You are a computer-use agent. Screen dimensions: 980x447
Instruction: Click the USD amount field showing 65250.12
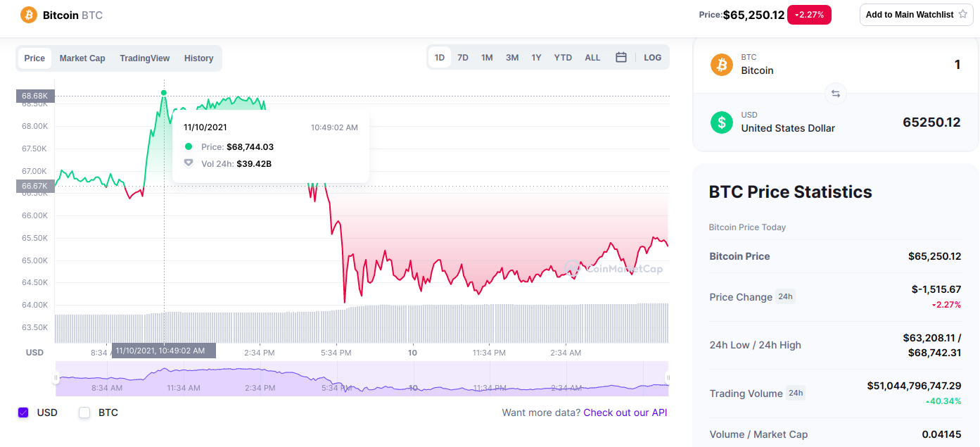coord(931,122)
